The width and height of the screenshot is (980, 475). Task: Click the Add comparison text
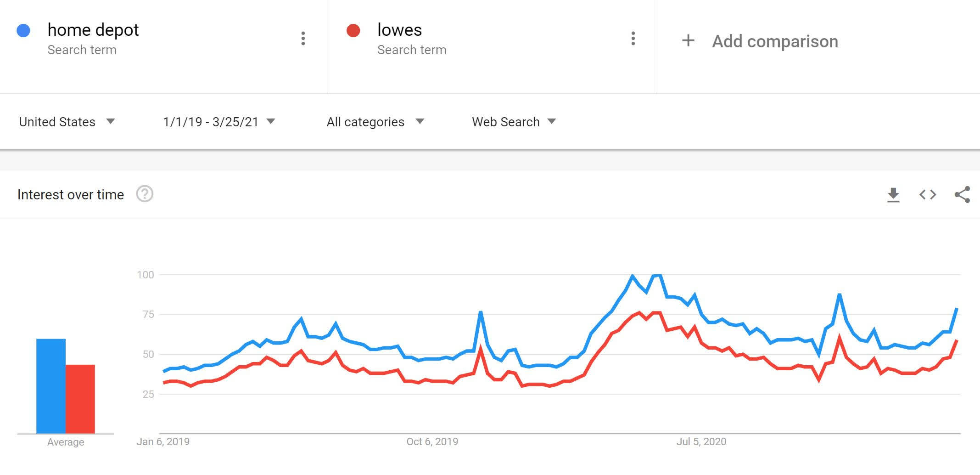[x=775, y=41]
